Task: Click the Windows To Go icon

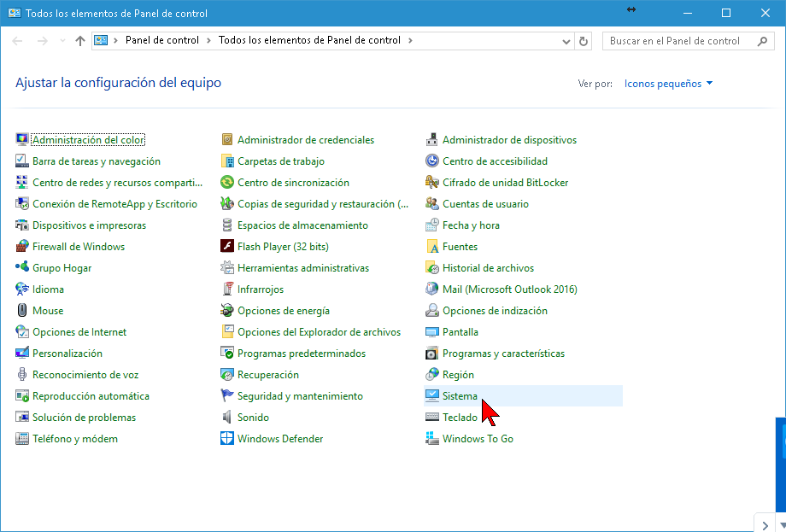Action: (432, 439)
